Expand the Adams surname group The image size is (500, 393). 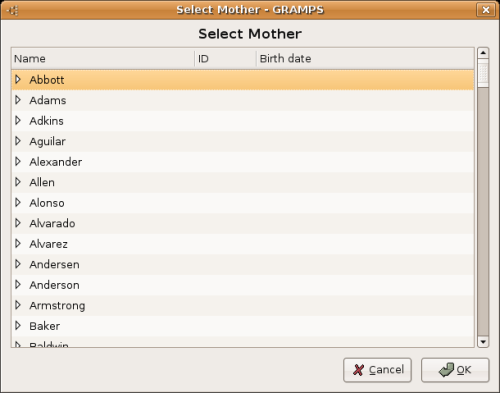click(x=18, y=100)
